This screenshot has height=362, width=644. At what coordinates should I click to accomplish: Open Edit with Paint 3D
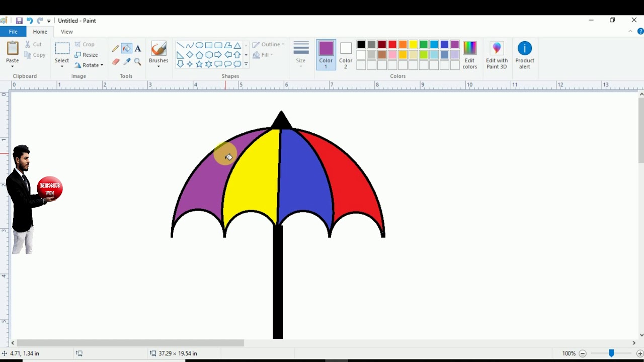pyautogui.click(x=497, y=55)
